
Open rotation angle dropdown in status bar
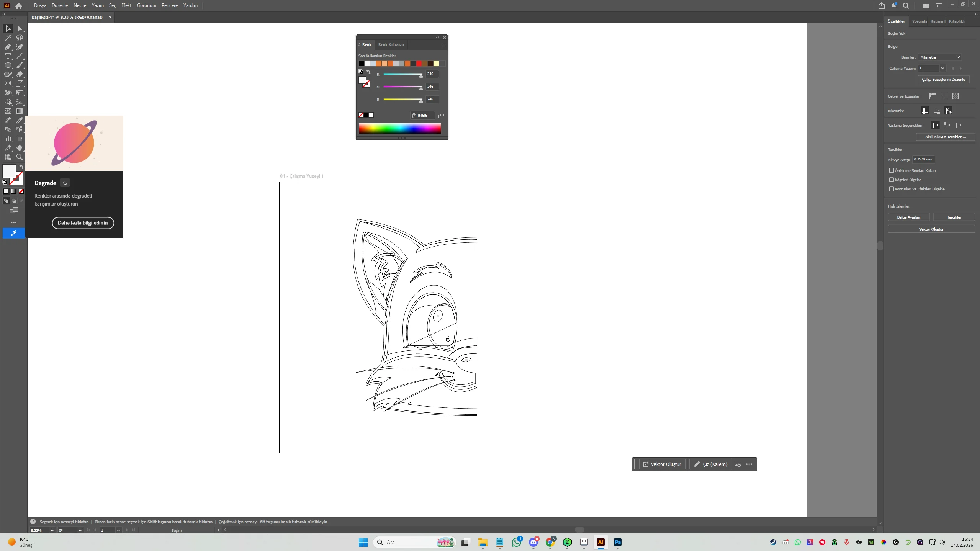[x=80, y=530]
